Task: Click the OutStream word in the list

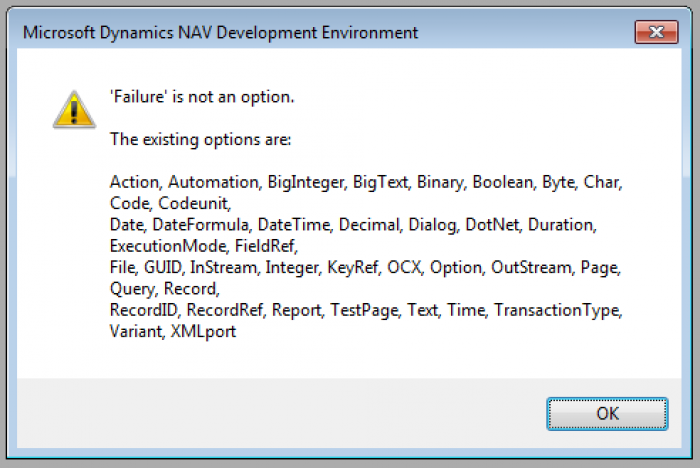Action: [531, 267]
